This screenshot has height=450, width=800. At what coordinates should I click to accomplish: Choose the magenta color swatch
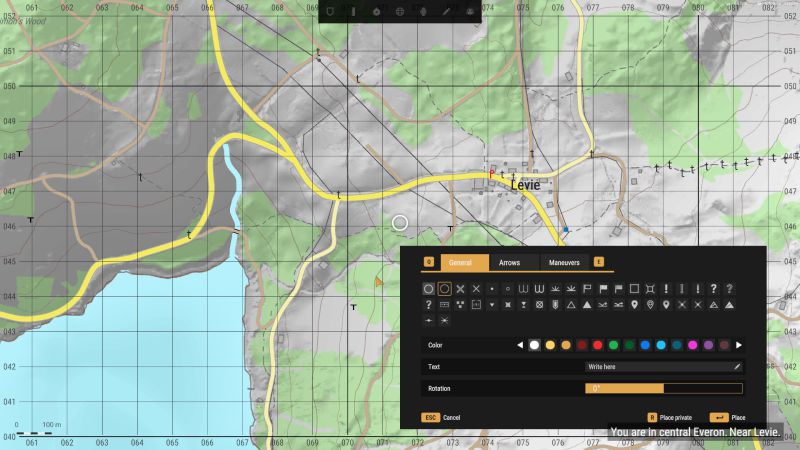click(692, 345)
